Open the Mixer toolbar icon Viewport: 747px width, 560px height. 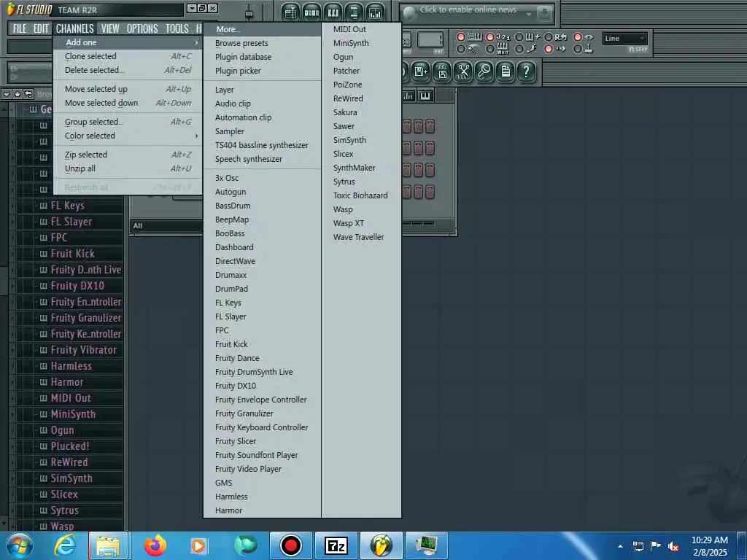click(x=376, y=12)
